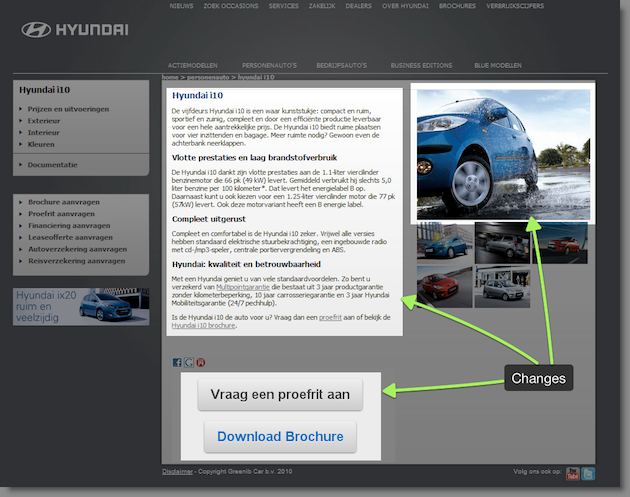Open Hyundai Twitter icon

(588, 474)
